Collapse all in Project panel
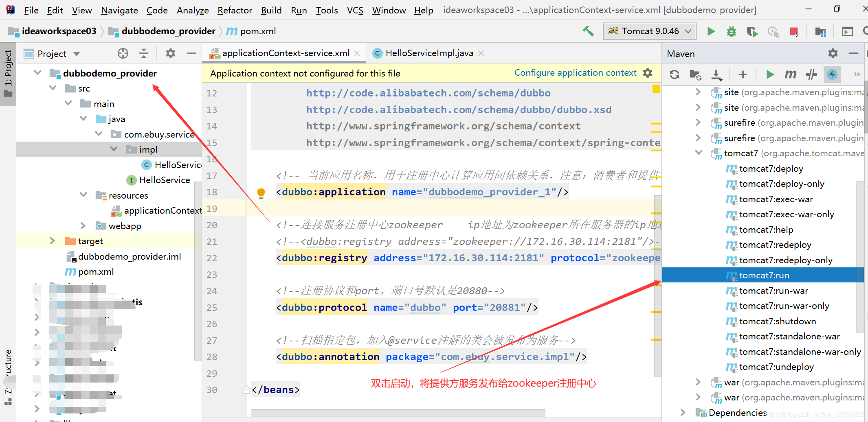This screenshot has height=422, width=868. pyautogui.click(x=144, y=53)
